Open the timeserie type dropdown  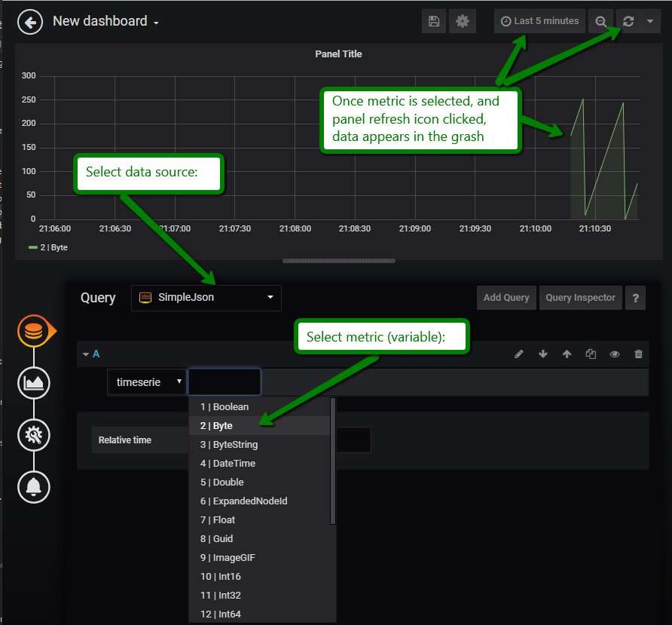[x=148, y=382]
